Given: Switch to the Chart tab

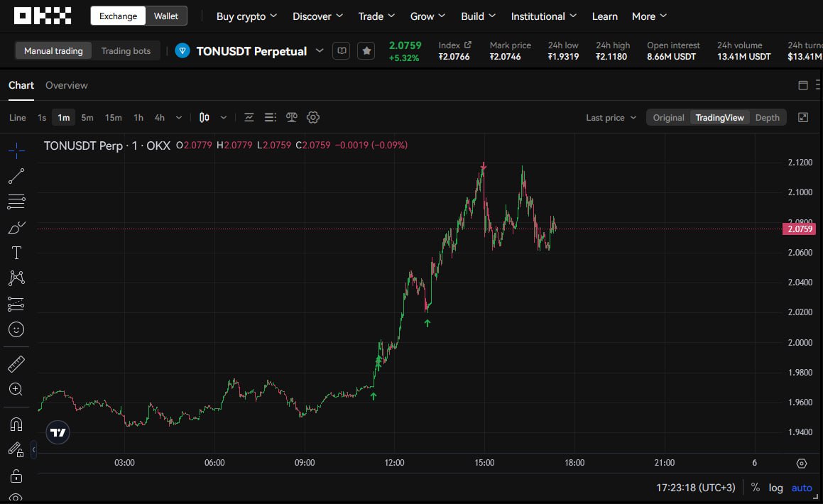Looking at the screenshot, I should point(21,85).
